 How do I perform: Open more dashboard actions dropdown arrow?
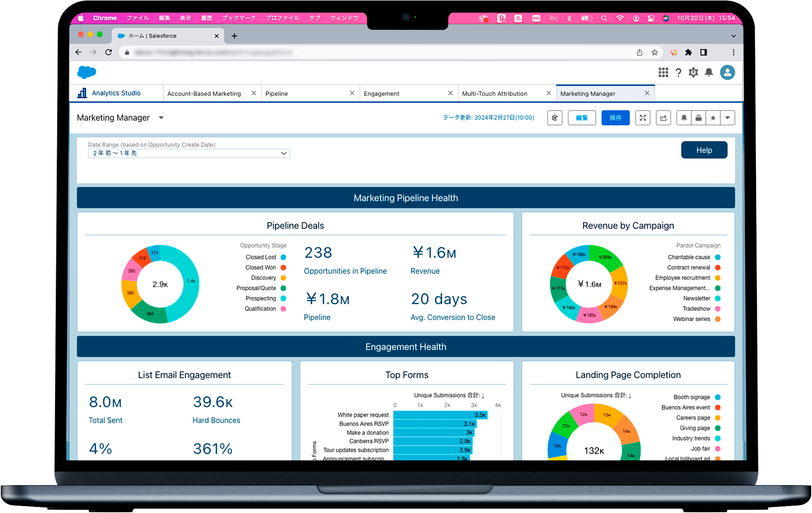coord(727,118)
